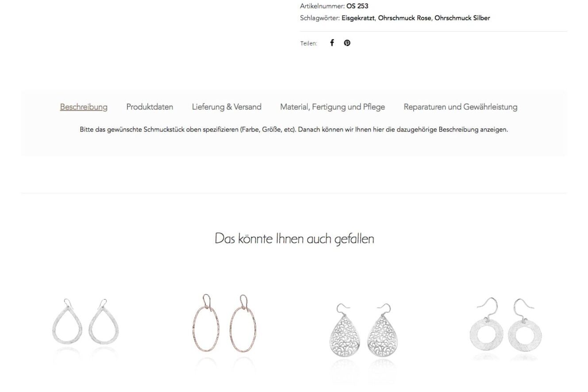Open the Lieferung & Versand tab
Image resolution: width=588 pixels, height=392 pixels.
[227, 107]
